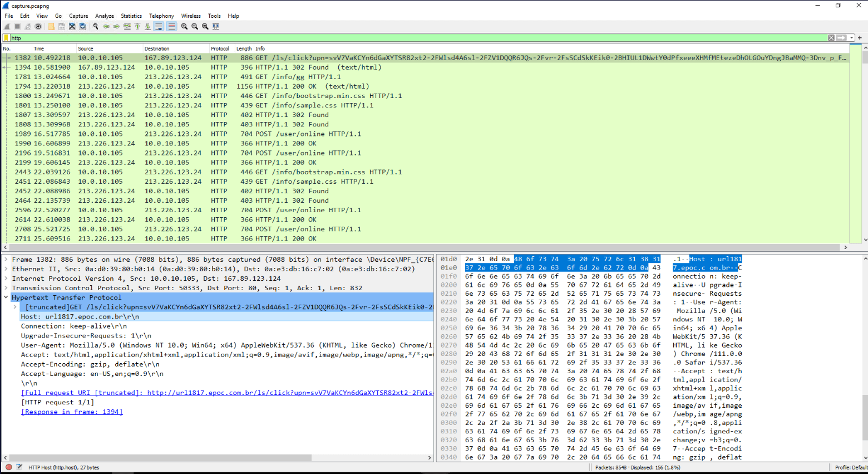Viewport: 868px width, 474px height.
Task: Open the Wireless menu
Action: [x=191, y=16]
